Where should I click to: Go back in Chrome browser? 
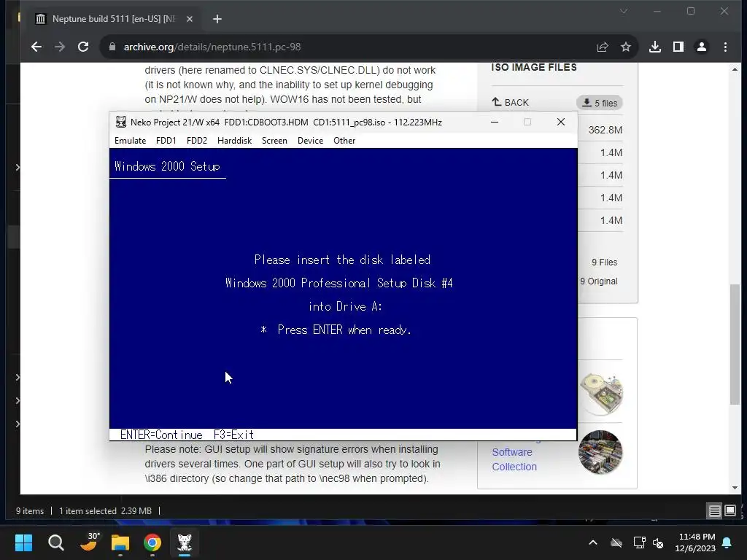[x=36, y=47]
